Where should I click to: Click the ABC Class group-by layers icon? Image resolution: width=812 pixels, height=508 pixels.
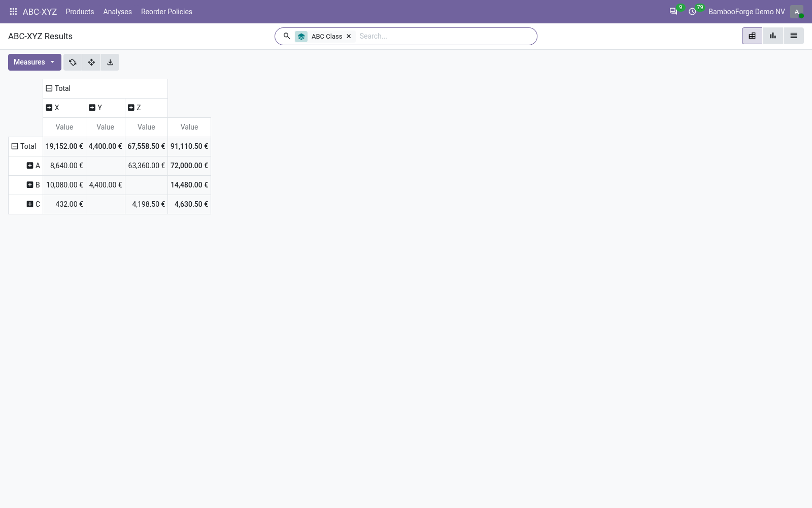301,36
